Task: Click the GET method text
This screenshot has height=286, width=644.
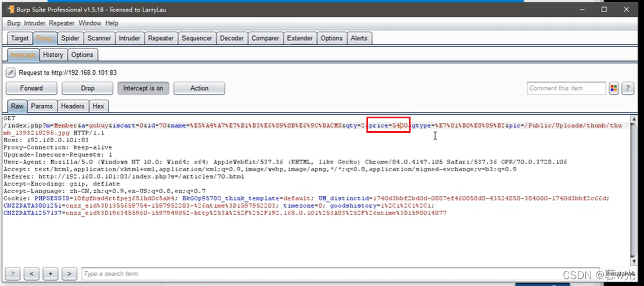Action: click(x=9, y=118)
